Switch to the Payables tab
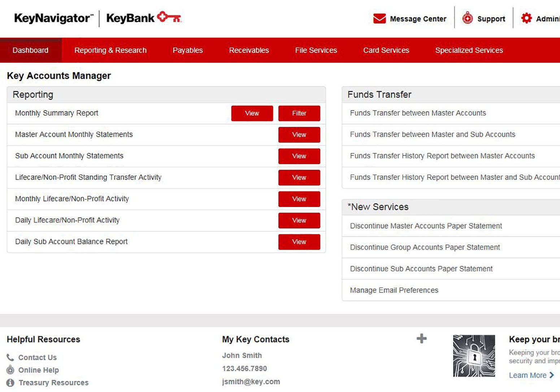Image resolution: width=560 pixels, height=392 pixels. click(x=187, y=50)
